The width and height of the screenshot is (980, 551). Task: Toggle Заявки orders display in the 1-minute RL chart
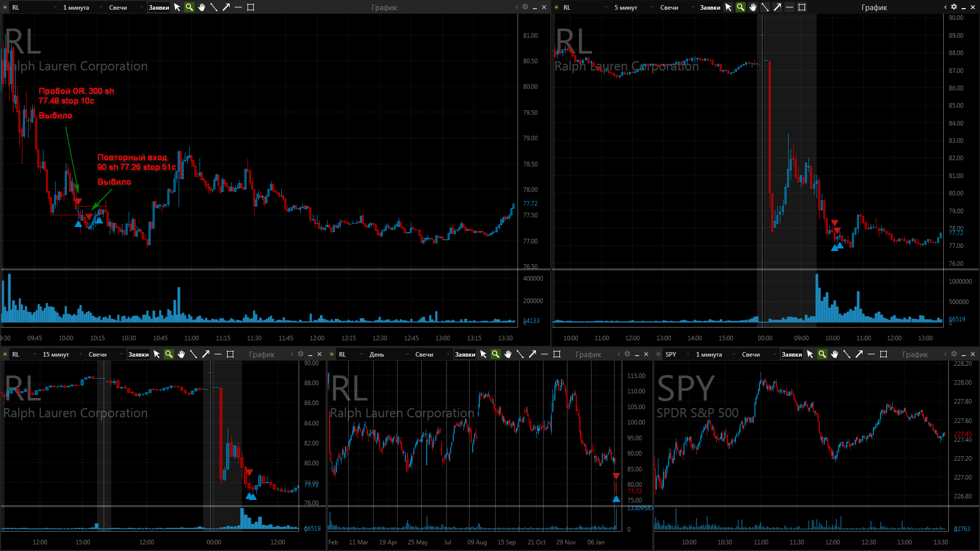(159, 7)
